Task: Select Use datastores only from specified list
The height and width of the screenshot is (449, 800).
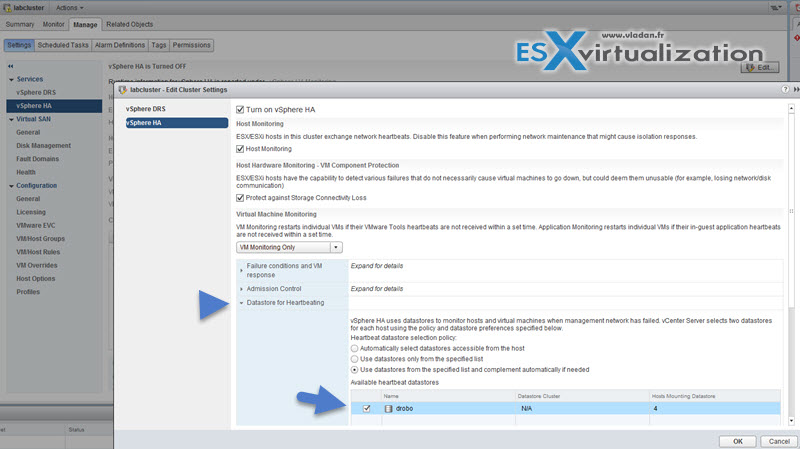Action: [x=354, y=359]
